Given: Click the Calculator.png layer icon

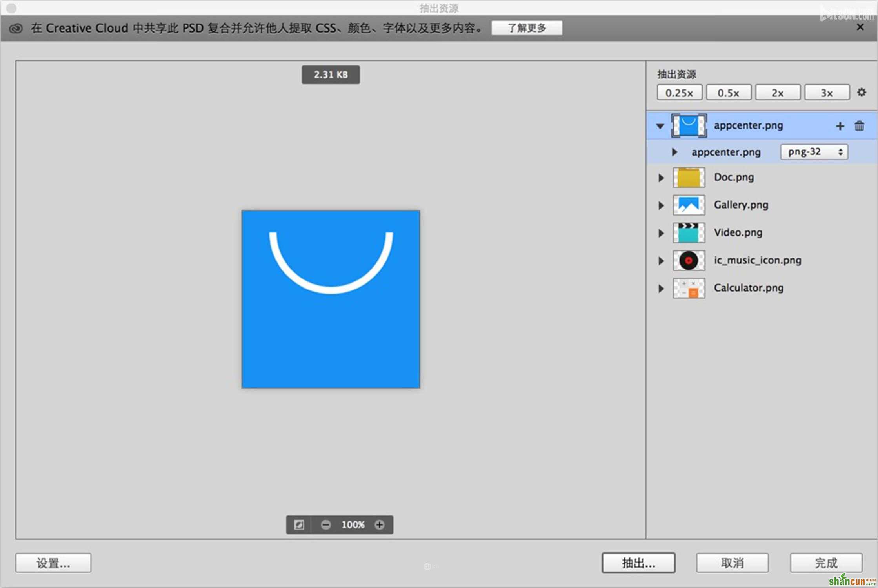Looking at the screenshot, I should 689,287.
